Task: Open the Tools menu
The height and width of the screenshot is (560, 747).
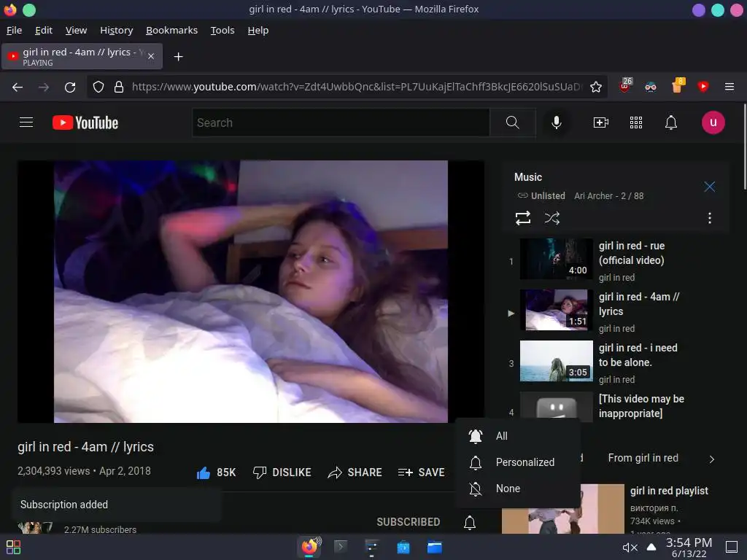Action: coord(222,31)
